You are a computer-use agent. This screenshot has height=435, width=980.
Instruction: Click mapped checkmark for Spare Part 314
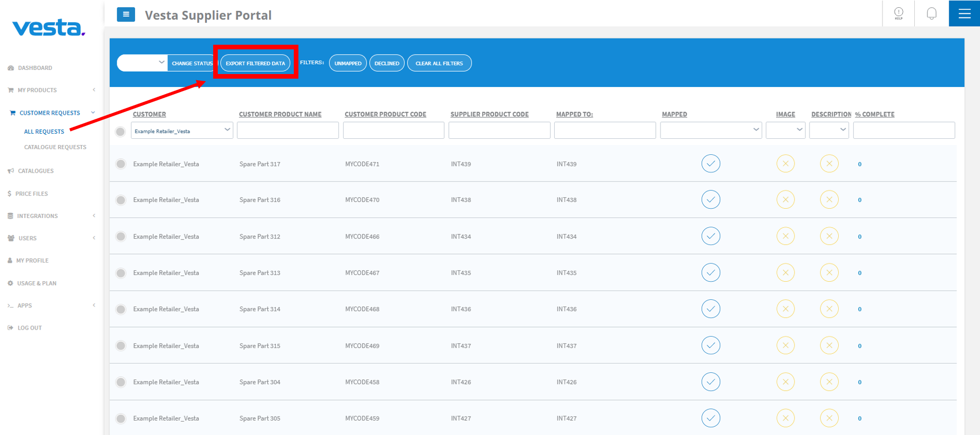click(x=711, y=309)
